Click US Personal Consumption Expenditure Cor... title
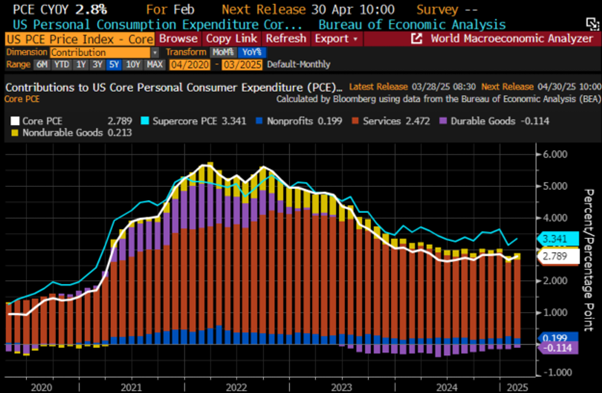Image resolution: width=602 pixels, height=393 pixels. pos(157,25)
